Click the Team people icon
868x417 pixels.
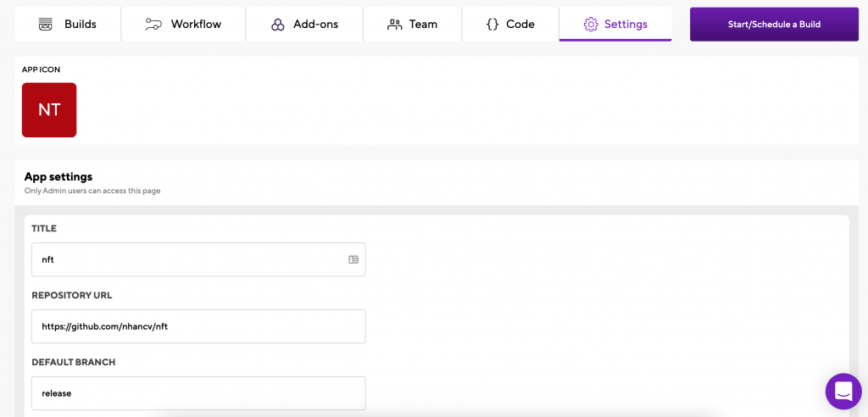395,25
